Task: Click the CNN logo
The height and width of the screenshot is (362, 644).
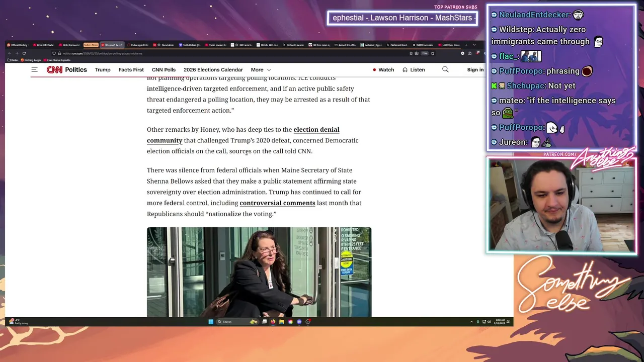Action: (x=54, y=70)
